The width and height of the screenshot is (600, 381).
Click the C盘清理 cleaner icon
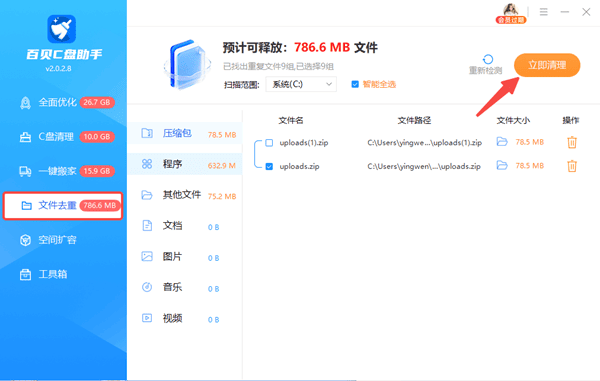pyautogui.click(x=25, y=137)
